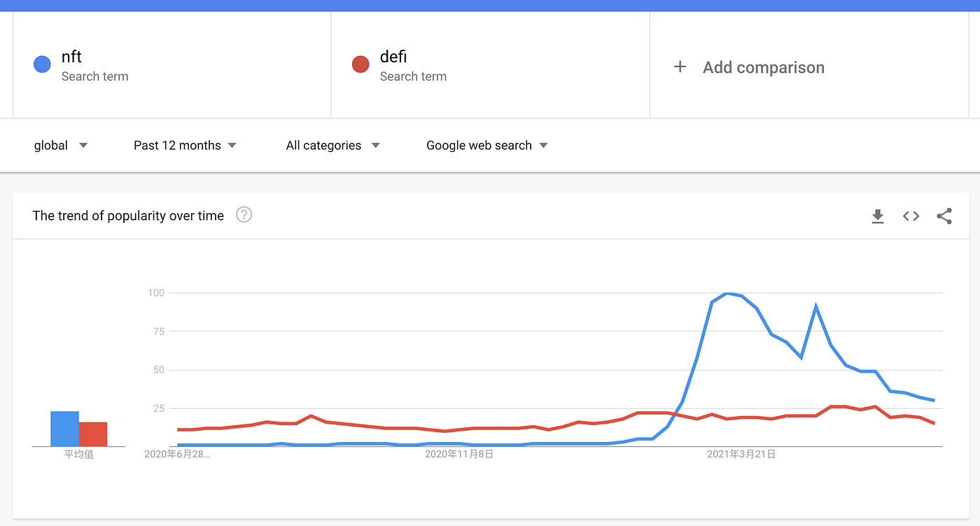This screenshot has height=526, width=980.
Task: Download the trend chart data
Action: click(x=878, y=216)
